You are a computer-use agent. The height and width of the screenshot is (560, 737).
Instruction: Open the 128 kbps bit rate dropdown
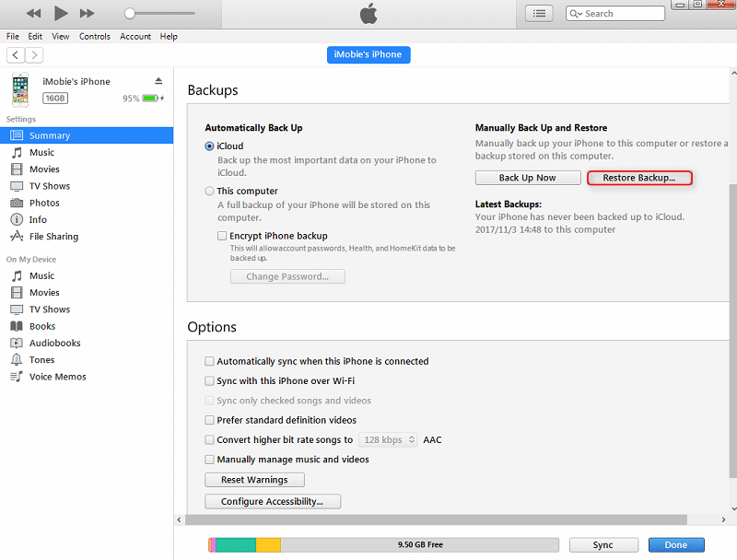coord(388,439)
